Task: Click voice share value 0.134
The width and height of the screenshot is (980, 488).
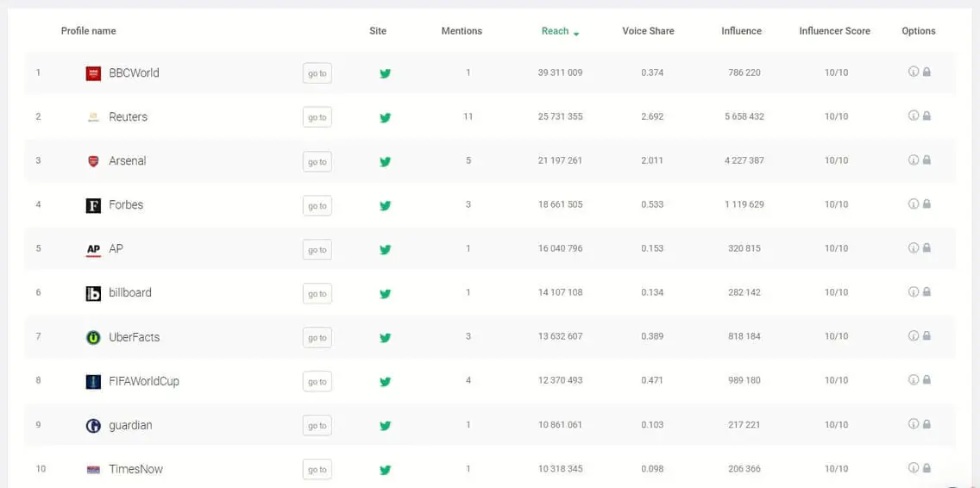Action: click(652, 292)
